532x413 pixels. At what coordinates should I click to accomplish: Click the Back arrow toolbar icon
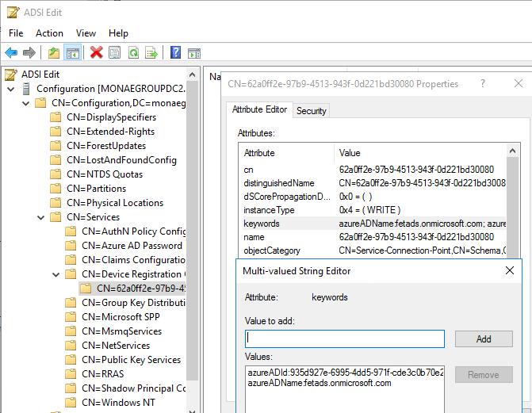11,53
